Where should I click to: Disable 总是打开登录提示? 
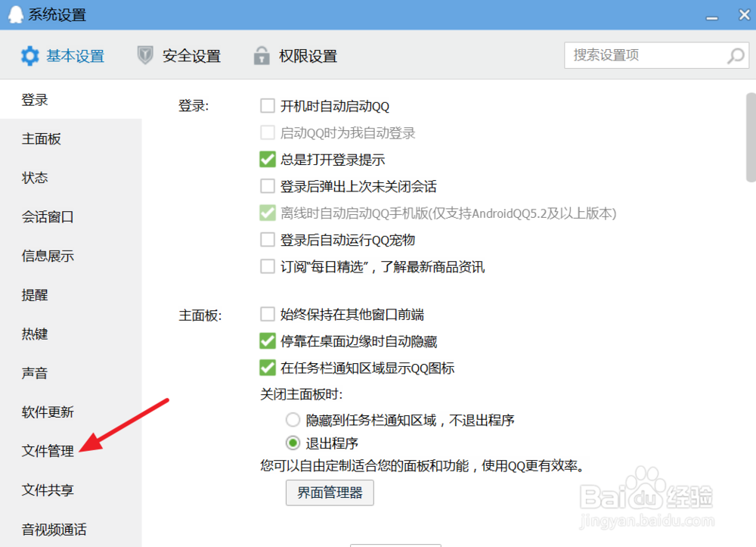(x=268, y=160)
